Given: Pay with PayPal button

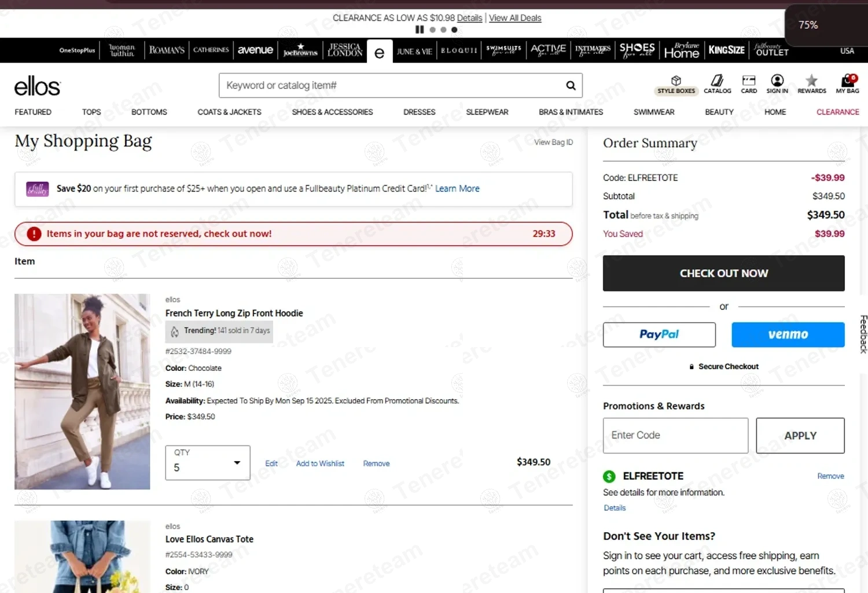Looking at the screenshot, I should click(x=659, y=334).
